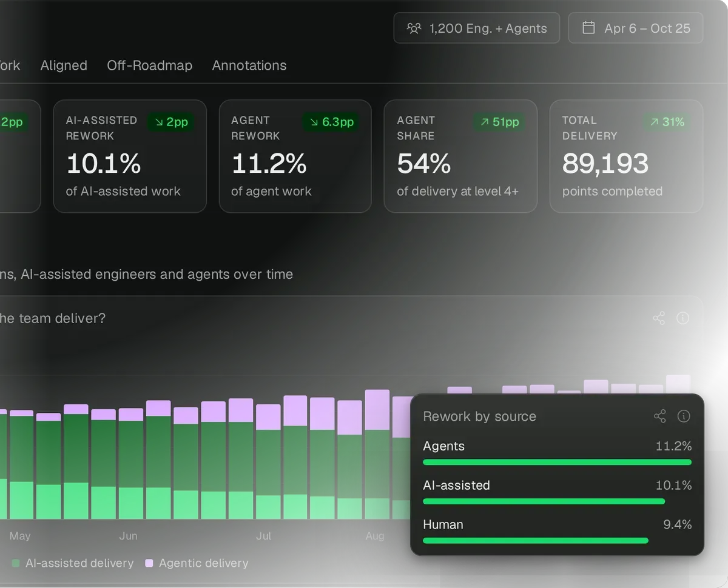Share the Rework by source panel
728x588 pixels.
(659, 416)
